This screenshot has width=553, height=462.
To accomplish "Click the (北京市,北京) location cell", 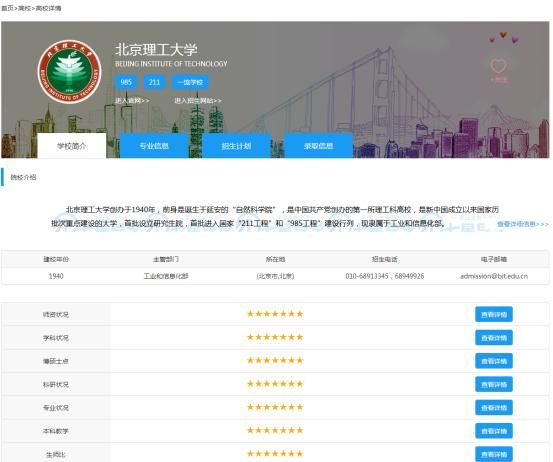I will pyautogui.click(x=275, y=276).
